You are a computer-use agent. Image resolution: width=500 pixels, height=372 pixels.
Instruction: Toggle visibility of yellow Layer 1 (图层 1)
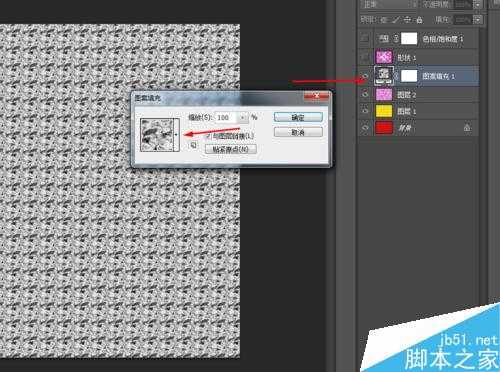click(x=365, y=111)
